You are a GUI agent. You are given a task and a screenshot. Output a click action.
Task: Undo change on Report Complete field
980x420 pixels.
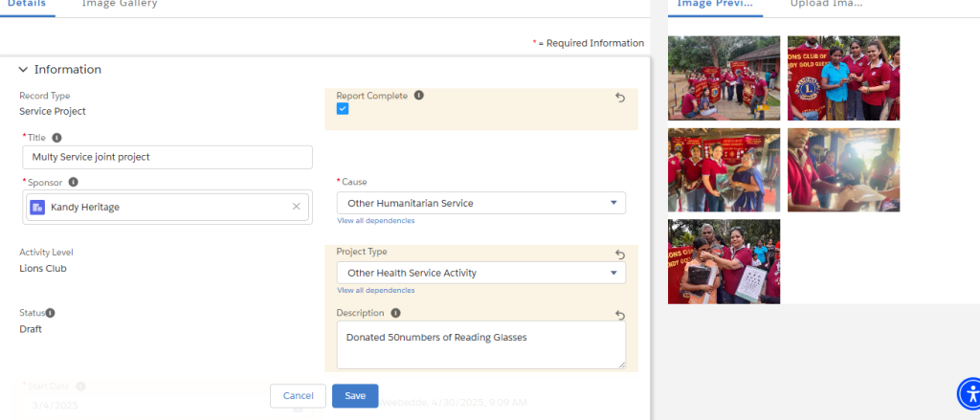pyautogui.click(x=620, y=98)
